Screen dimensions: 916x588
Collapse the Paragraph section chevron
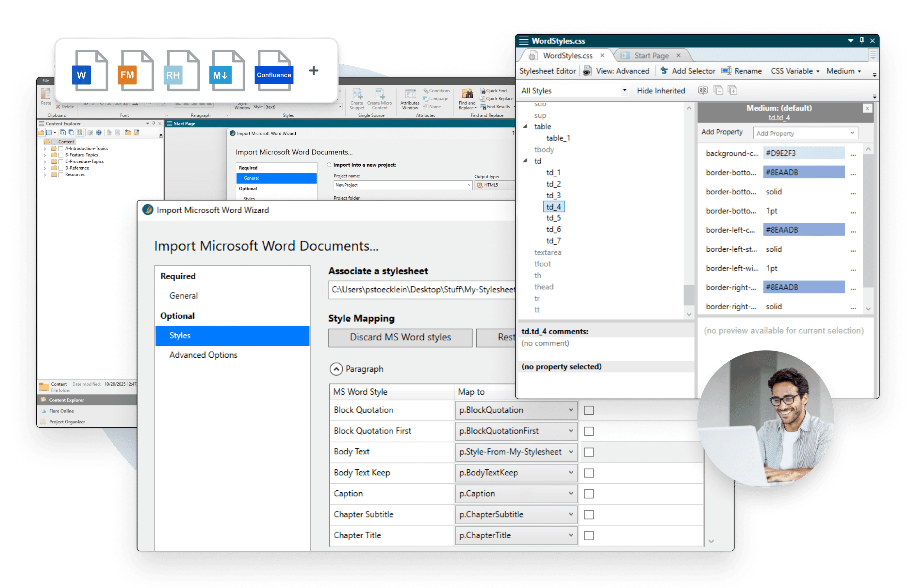336,369
